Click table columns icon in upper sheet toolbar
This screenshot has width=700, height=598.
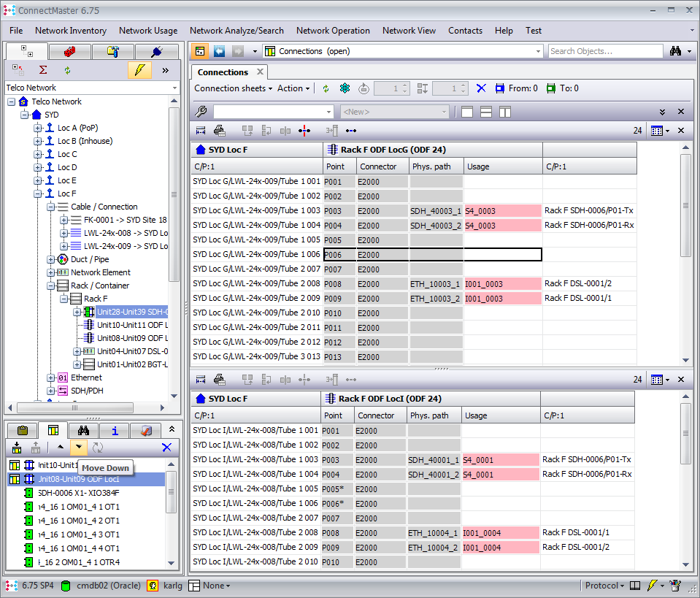pos(657,131)
